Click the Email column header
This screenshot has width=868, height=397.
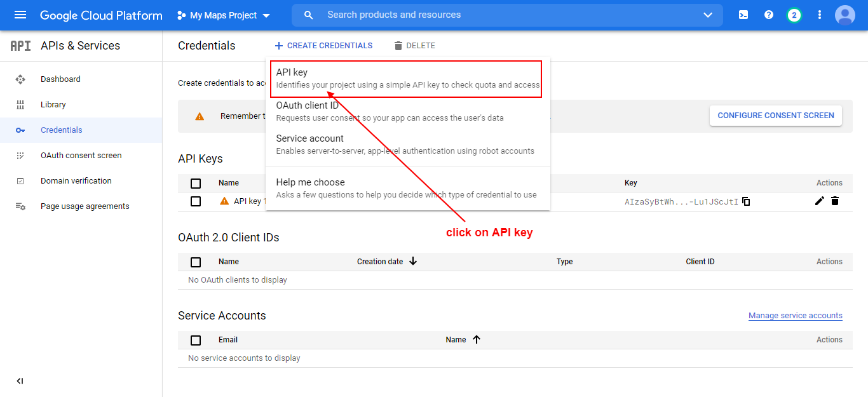point(229,340)
